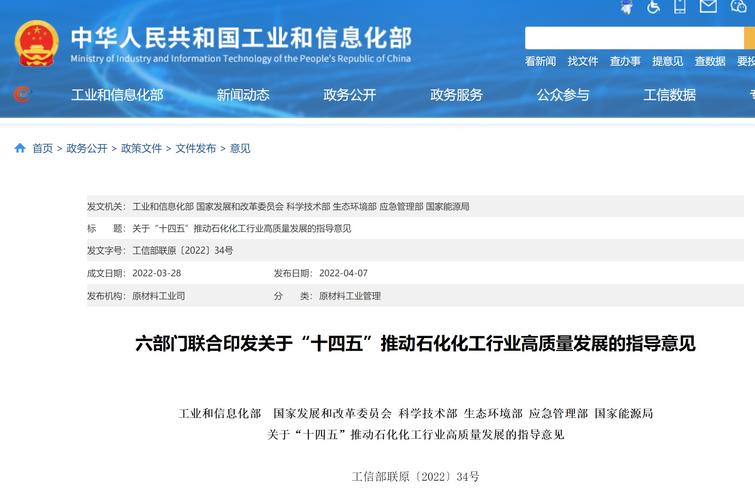This screenshot has height=500, width=755.
Task: Select the 找文件 search category
Action: coord(583,61)
